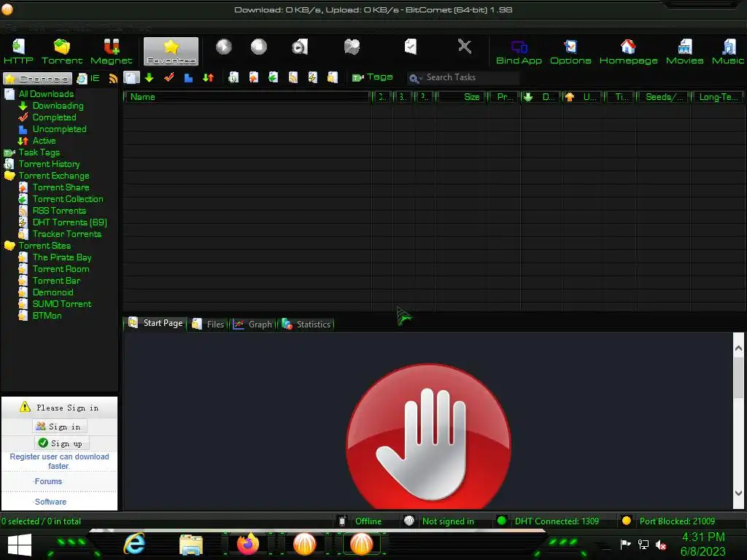Open The Pirate Bay site entry
Viewport: 747px width, 560px height.
[62, 257]
